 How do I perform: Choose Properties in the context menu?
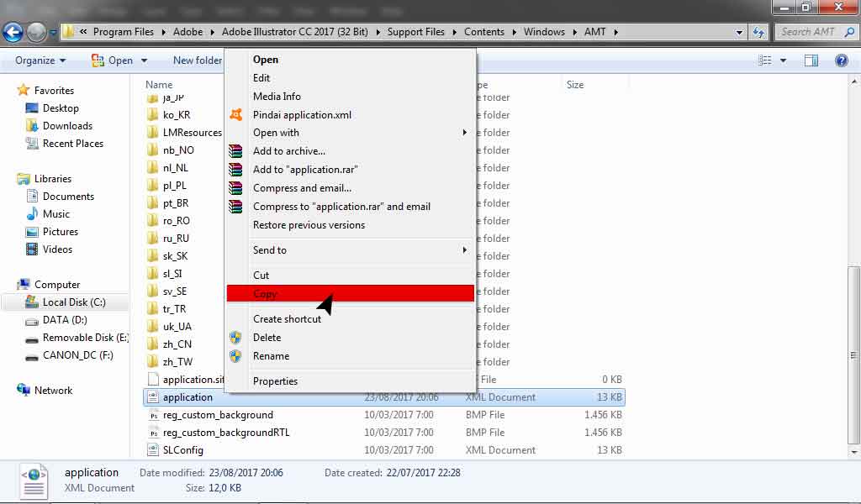tap(351, 381)
